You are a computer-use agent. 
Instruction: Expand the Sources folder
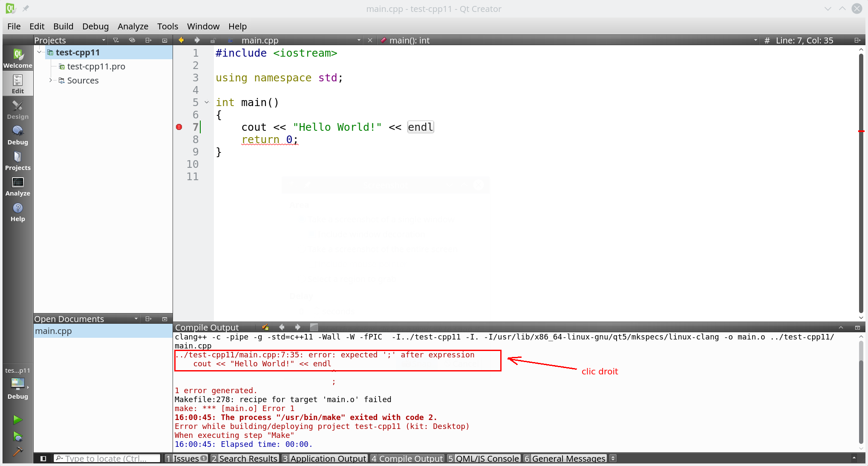[50, 80]
